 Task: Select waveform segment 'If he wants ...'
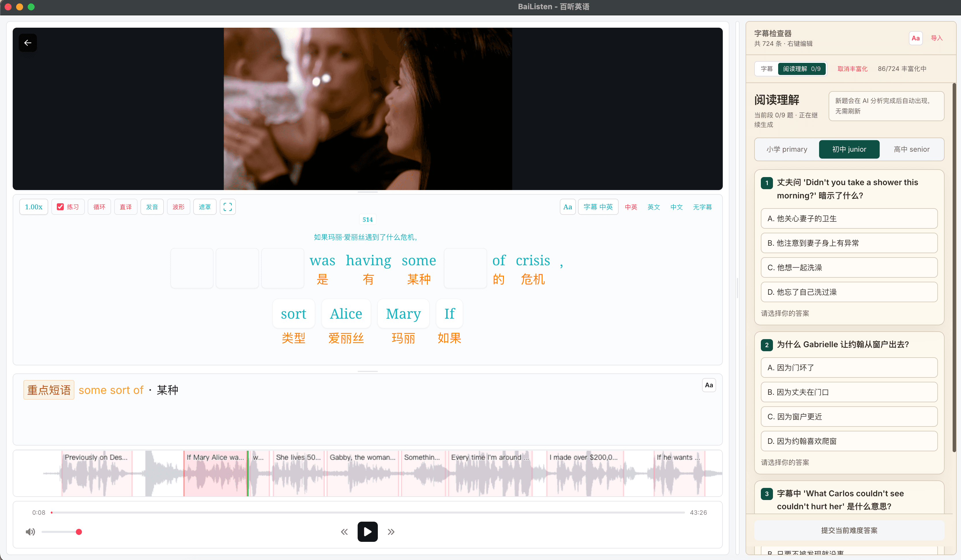(x=679, y=473)
